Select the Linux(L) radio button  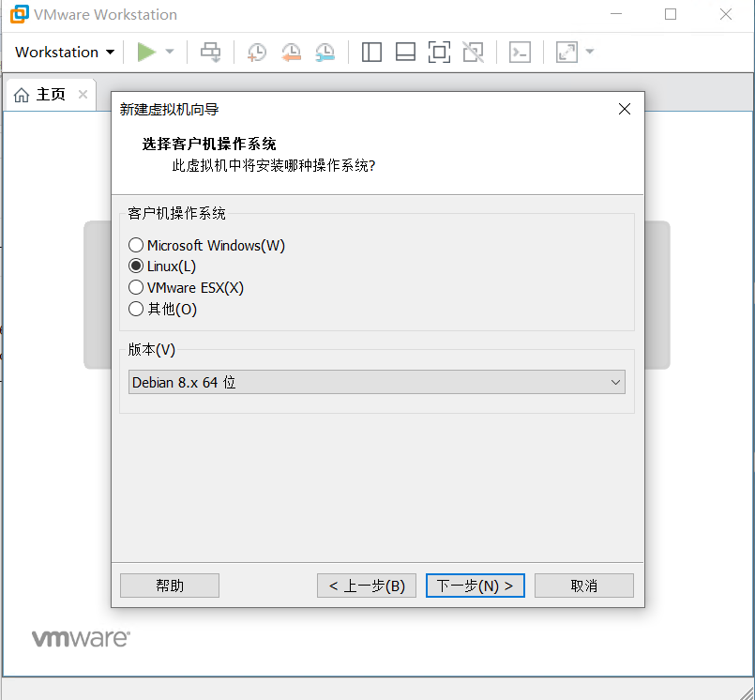pos(161,266)
